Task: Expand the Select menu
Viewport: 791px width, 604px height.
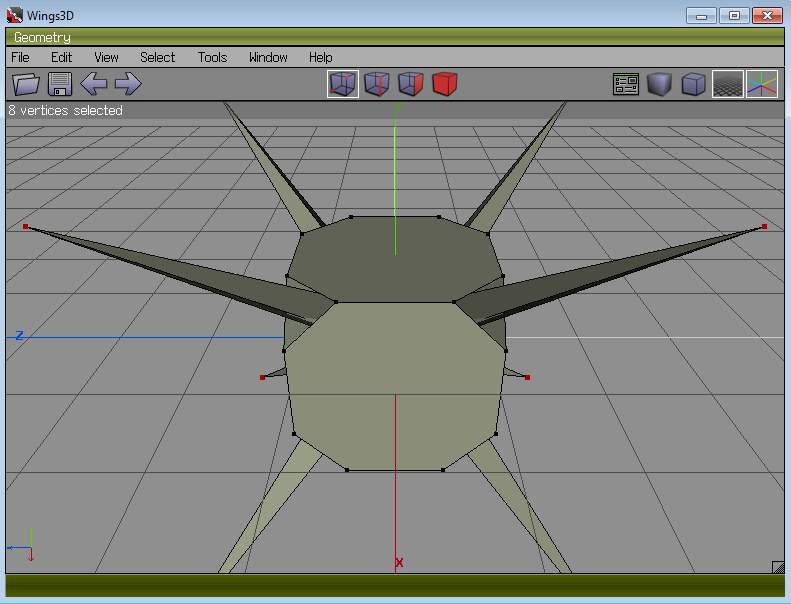Action: (x=157, y=57)
